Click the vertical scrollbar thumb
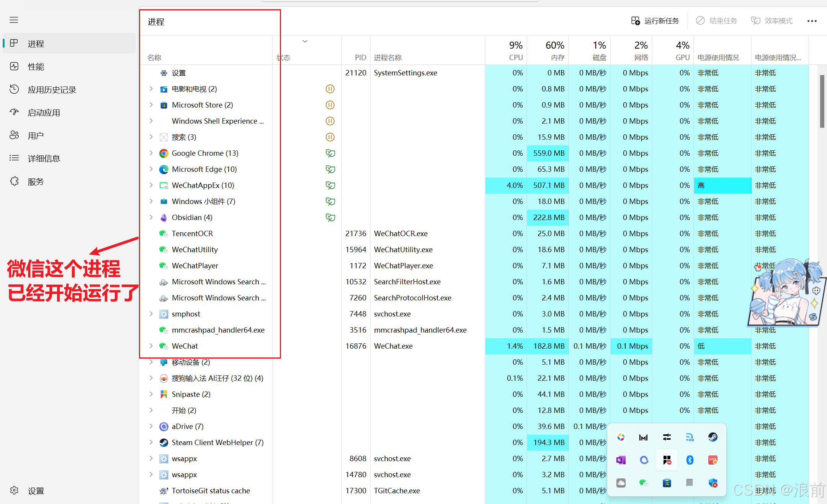This screenshot has width=827, height=504. (x=822, y=101)
